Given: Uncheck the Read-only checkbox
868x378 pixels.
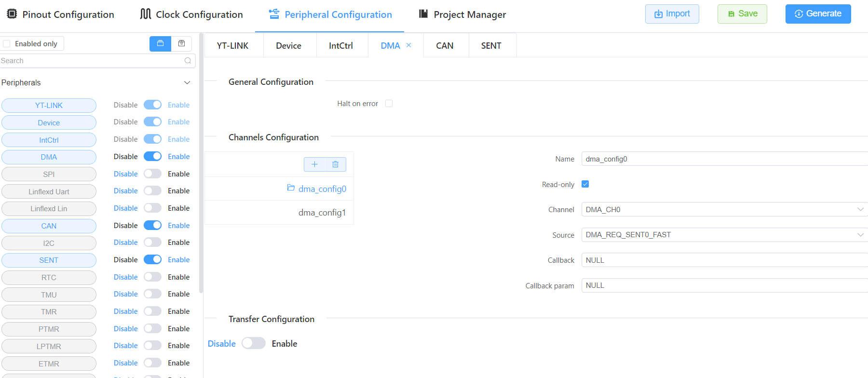Looking at the screenshot, I should click(x=585, y=184).
